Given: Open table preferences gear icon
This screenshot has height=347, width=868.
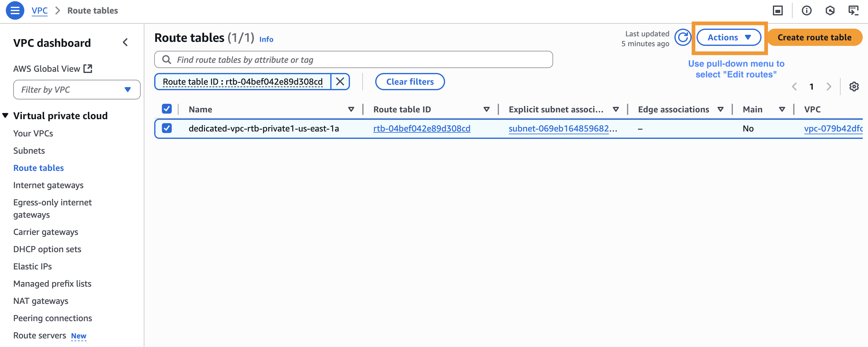Looking at the screenshot, I should pyautogui.click(x=854, y=87).
